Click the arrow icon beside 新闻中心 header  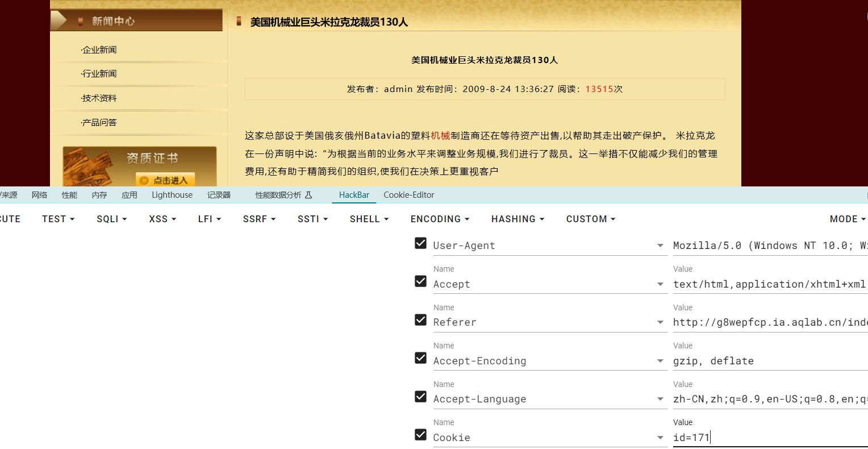click(59, 20)
